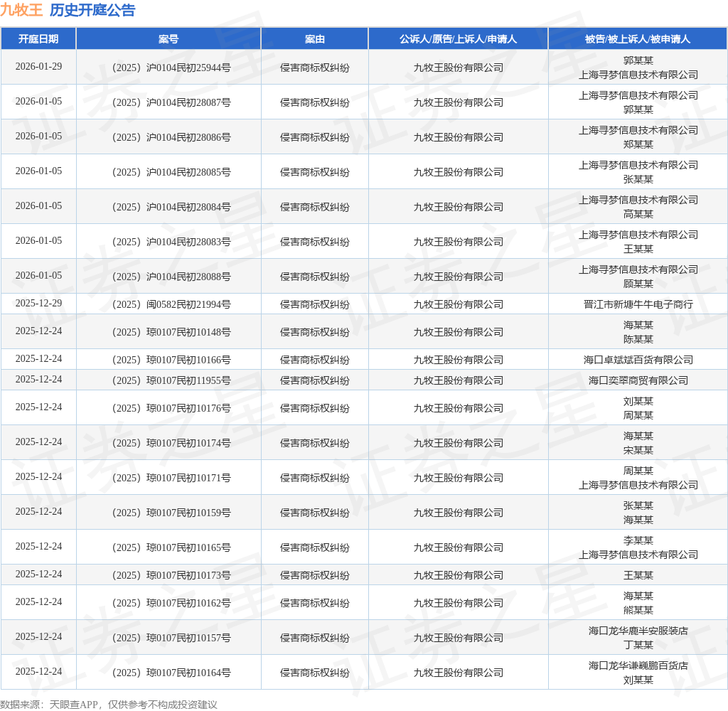This screenshot has width=728, height=711.
Task: Click defendant 海口龙华鹿半安服装店
Action: click(x=638, y=631)
